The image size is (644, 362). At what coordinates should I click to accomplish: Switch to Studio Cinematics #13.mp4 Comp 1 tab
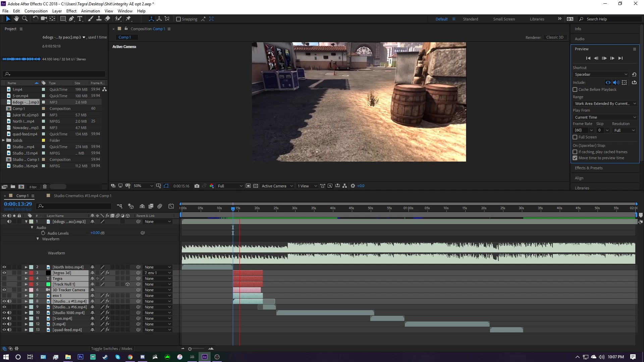83,196
